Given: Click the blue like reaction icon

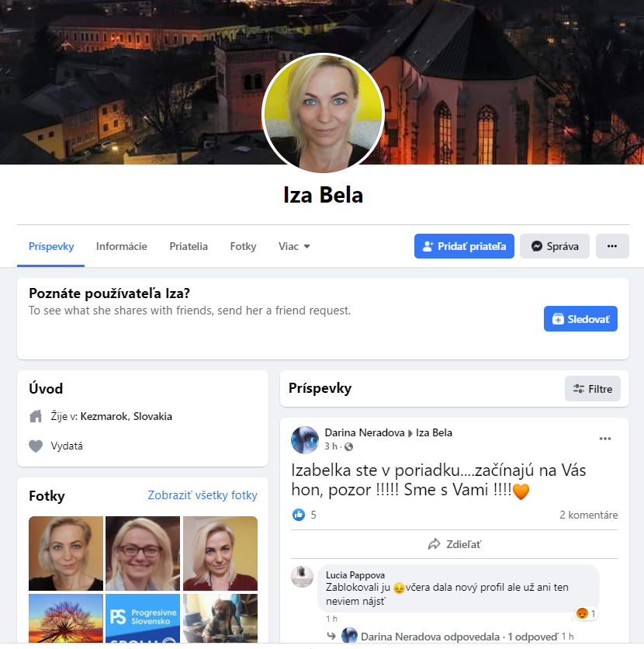Looking at the screenshot, I should click(299, 515).
